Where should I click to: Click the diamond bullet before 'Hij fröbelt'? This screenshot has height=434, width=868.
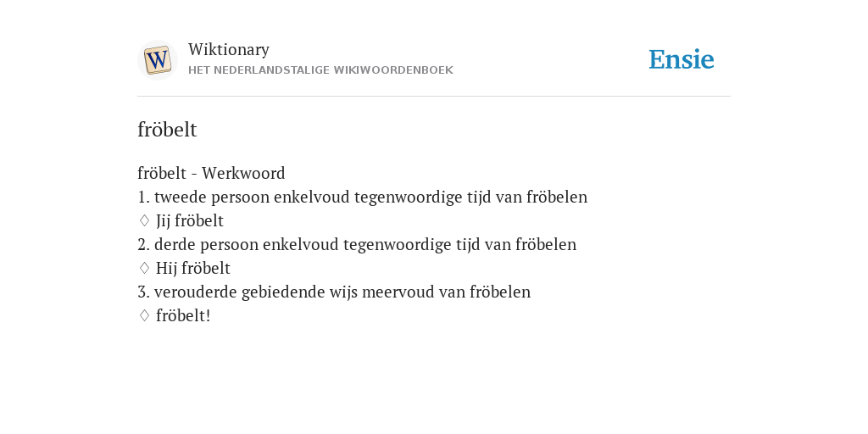[144, 269]
